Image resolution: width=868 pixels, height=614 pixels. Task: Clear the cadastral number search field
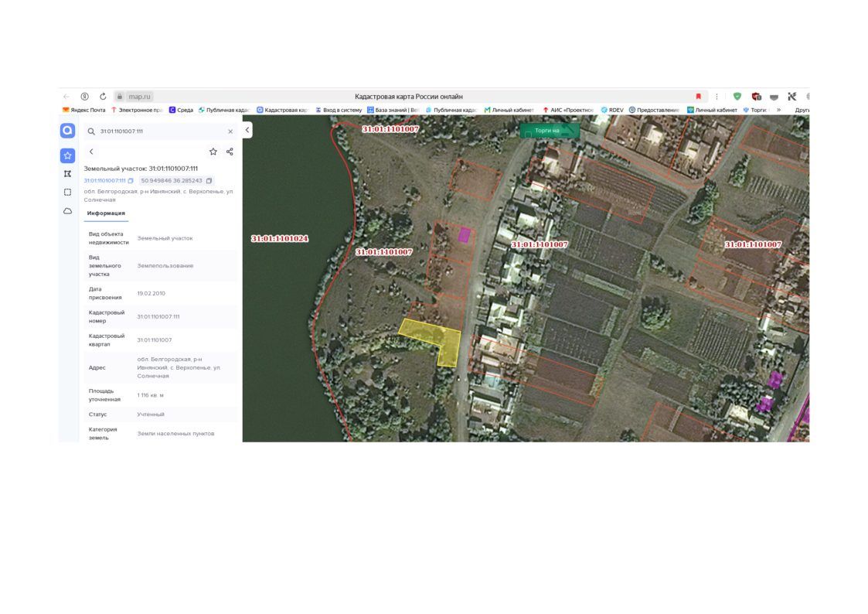[230, 131]
